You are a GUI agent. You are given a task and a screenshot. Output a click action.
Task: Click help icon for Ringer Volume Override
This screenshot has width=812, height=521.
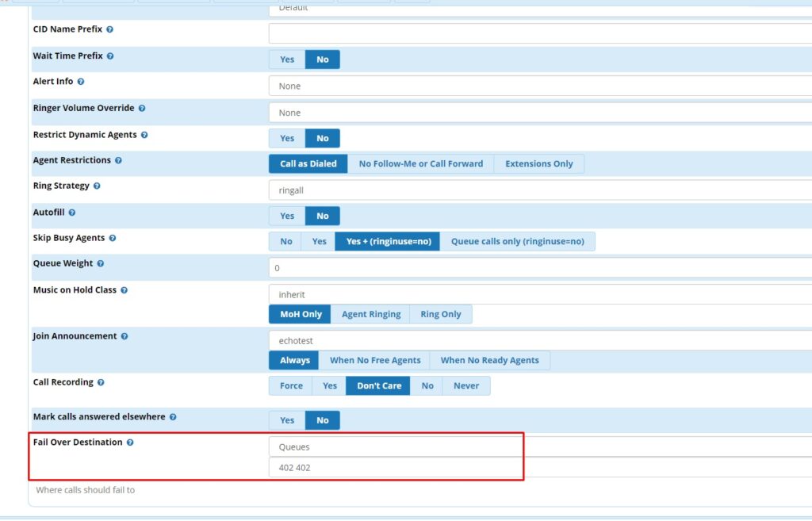[142, 108]
